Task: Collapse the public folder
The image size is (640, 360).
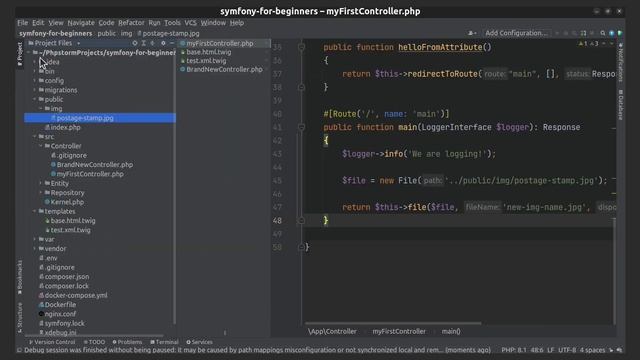Action: [x=35, y=99]
